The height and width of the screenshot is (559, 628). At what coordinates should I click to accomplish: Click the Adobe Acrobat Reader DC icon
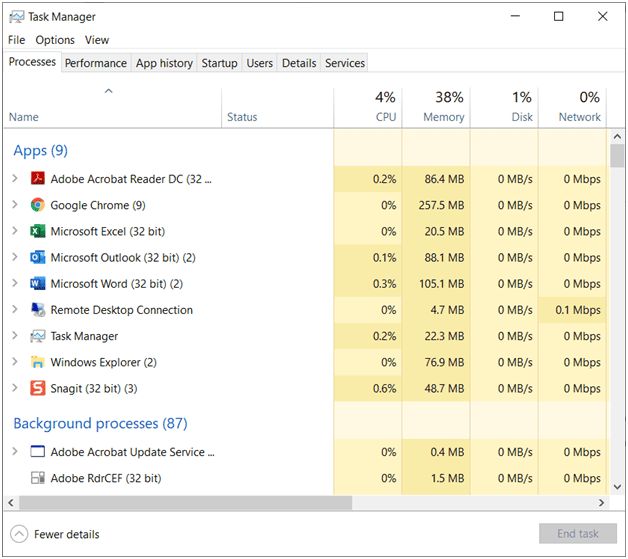click(38, 178)
